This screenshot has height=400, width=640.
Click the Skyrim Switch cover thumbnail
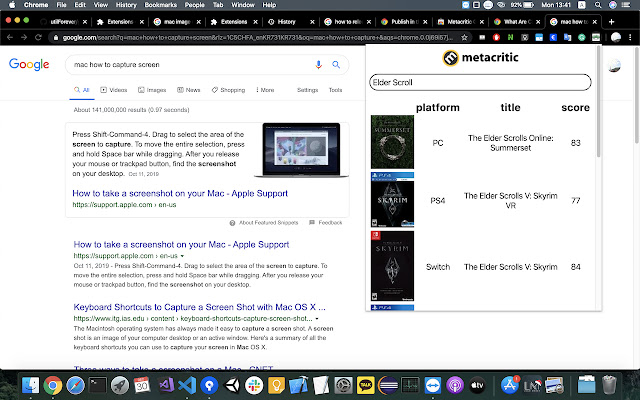pyautogui.click(x=392, y=266)
